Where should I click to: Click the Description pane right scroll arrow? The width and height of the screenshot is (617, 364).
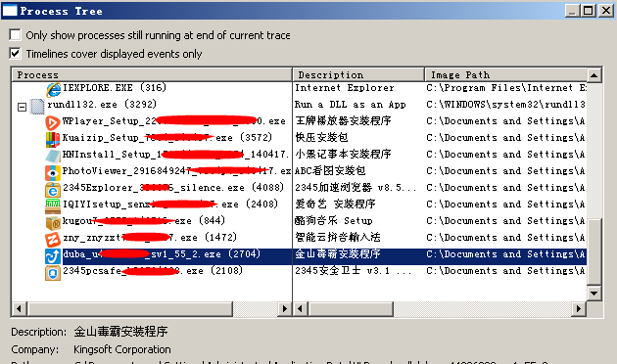578,309
